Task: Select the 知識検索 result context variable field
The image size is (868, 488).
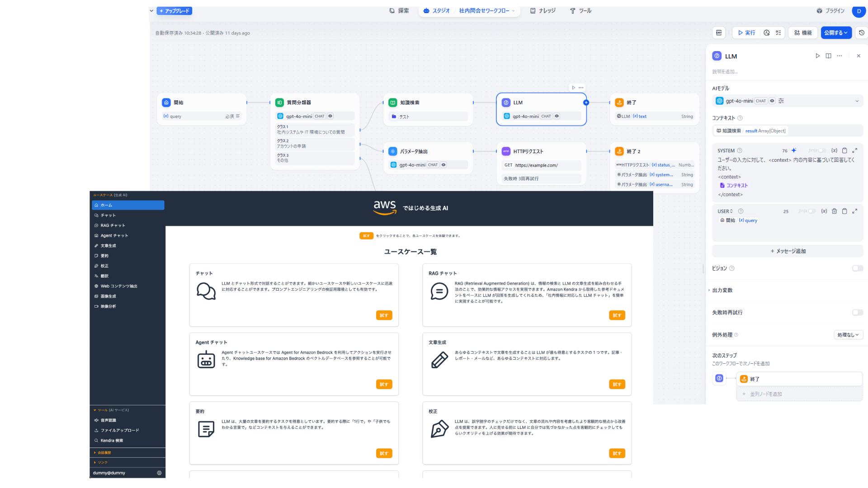Action: click(x=788, y=131)
